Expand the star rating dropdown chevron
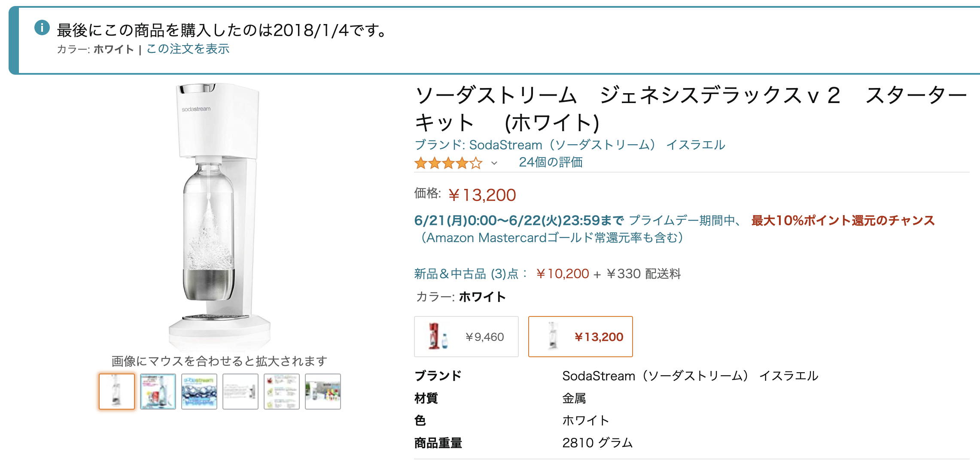 point(494,163)
